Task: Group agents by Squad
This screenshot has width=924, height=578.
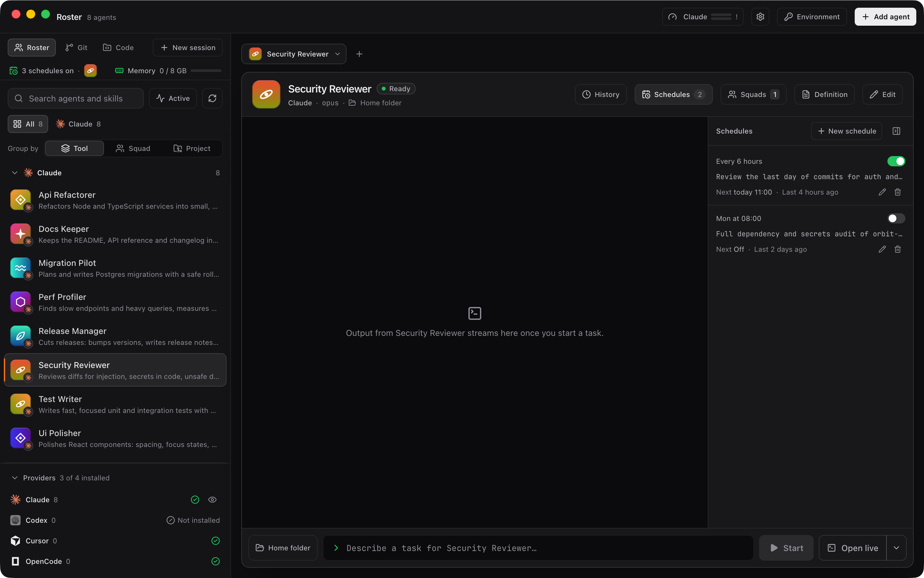Action: click(133, 148)
